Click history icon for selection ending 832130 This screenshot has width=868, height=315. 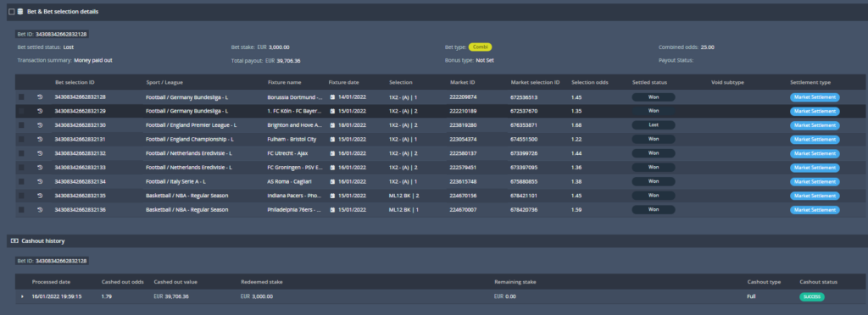pos(40,124)
